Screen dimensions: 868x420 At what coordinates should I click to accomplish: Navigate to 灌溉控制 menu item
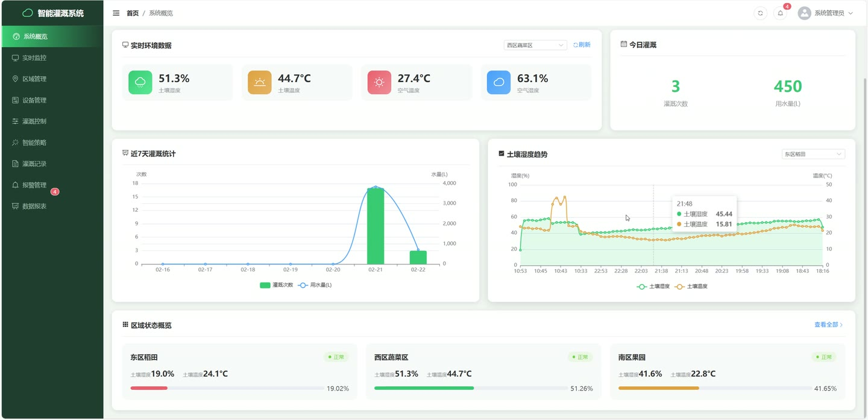(52, 121)
